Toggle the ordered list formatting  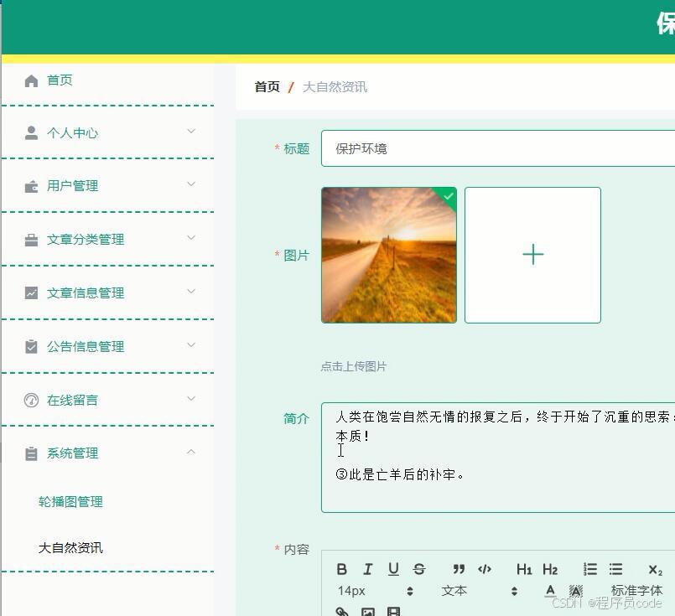(589, 569)
